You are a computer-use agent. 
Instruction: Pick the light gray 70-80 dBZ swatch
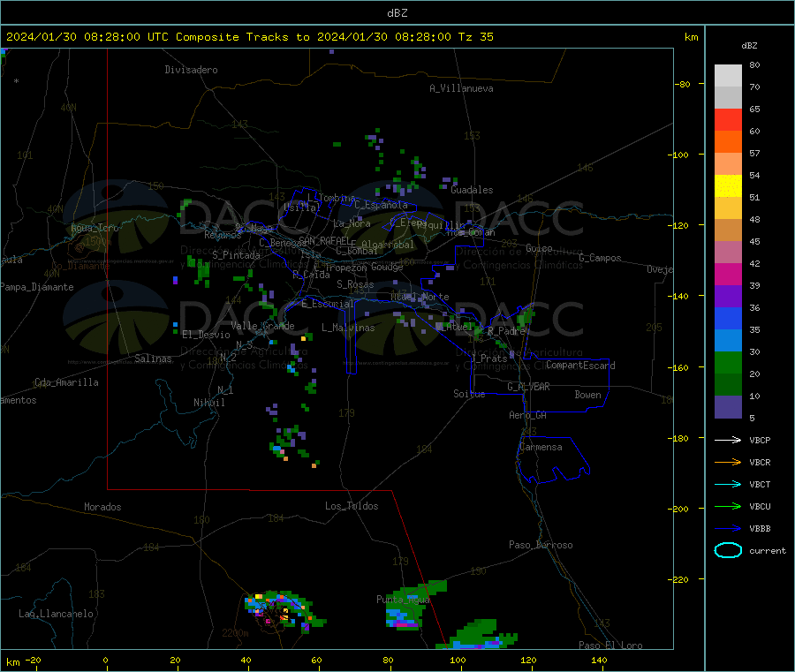point(728,76)
